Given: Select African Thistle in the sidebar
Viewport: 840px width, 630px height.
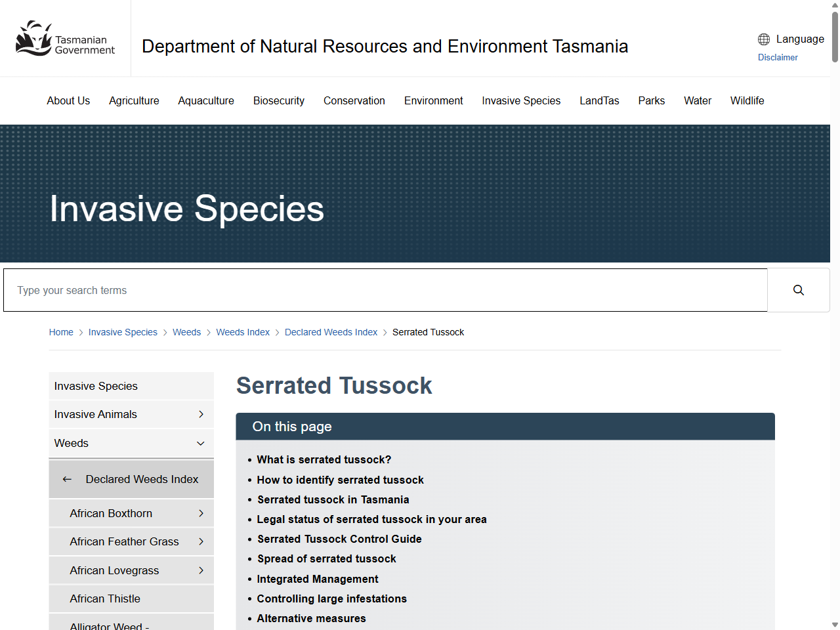Looking at the screenshot, I should [x=105, y=598].
